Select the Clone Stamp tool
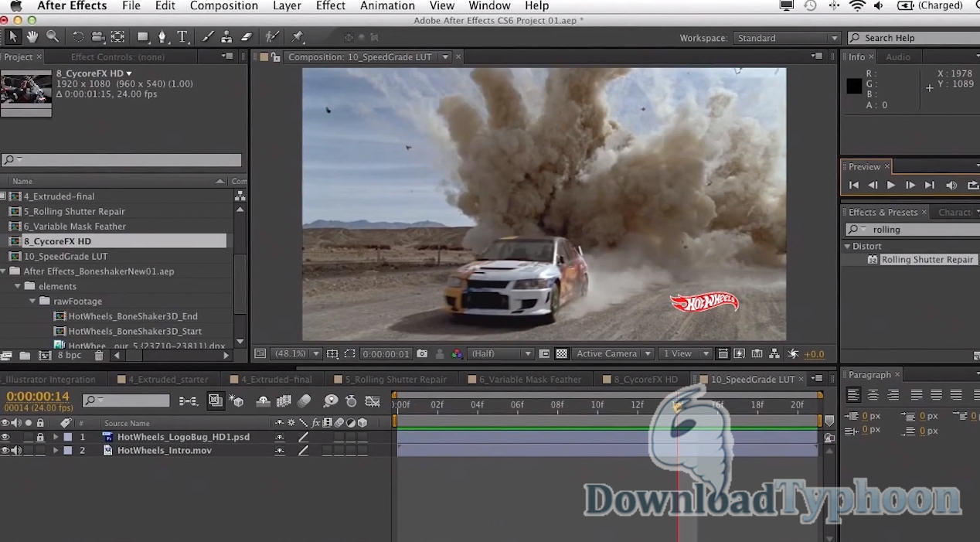The width and height of the screenshot is (980, 542). coord(226,36)
